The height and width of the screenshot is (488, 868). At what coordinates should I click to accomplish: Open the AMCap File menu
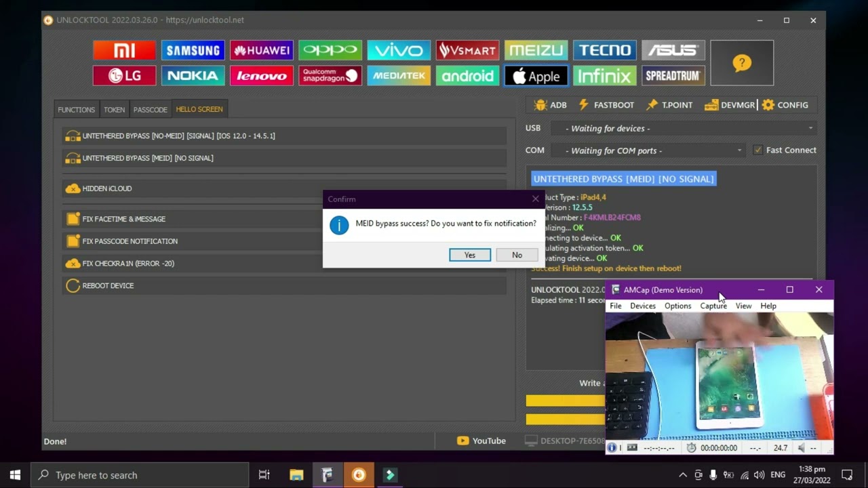pos(616,306)
